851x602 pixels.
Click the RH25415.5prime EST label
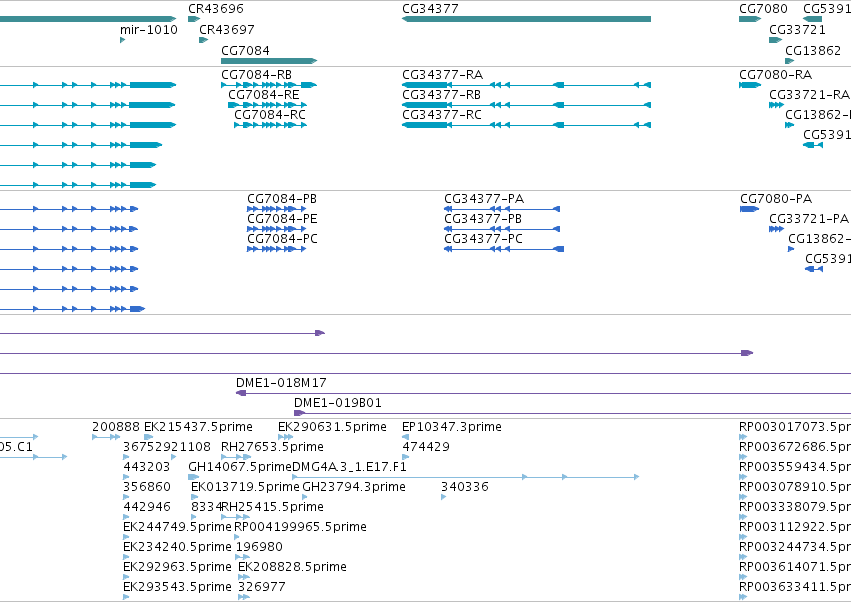(273, 508)
